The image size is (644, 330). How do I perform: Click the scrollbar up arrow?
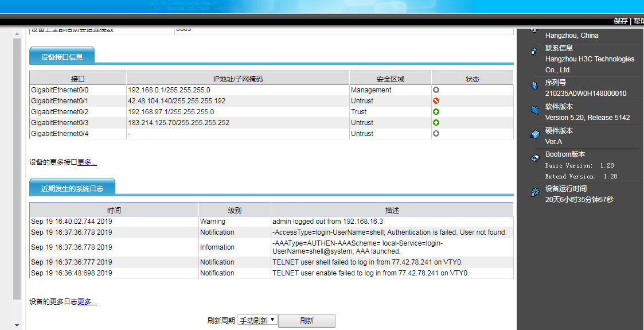tap(17, 34)
